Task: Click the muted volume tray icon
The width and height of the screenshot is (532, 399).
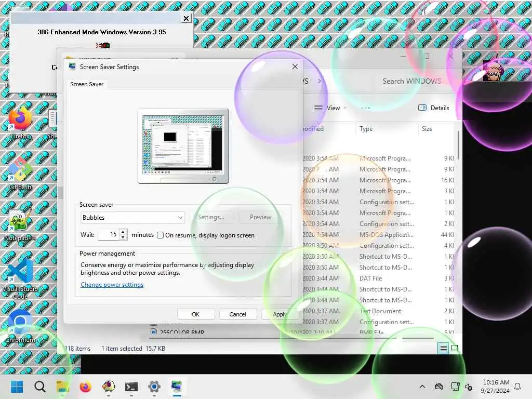Action: [469, 387]
